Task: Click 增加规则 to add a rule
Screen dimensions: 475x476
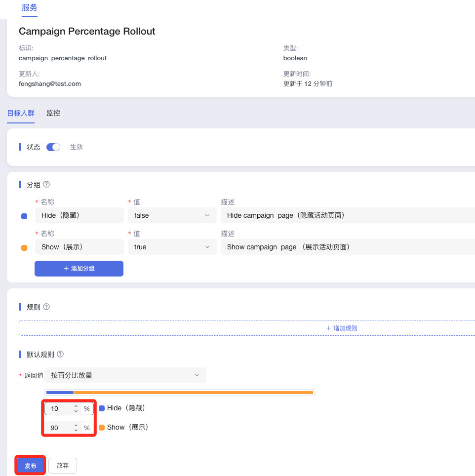Action: point(341,328)
